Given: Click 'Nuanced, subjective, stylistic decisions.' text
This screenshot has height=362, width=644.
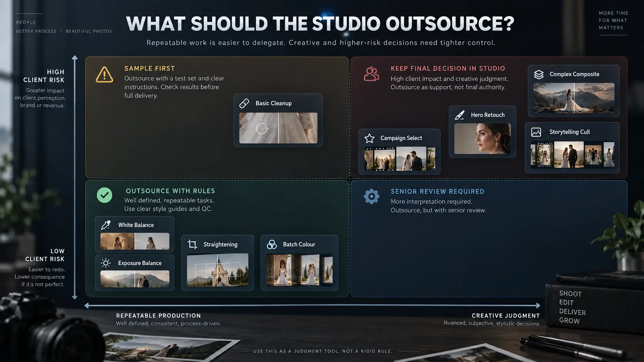Looking at the screenshot, I should pos(492,323).
